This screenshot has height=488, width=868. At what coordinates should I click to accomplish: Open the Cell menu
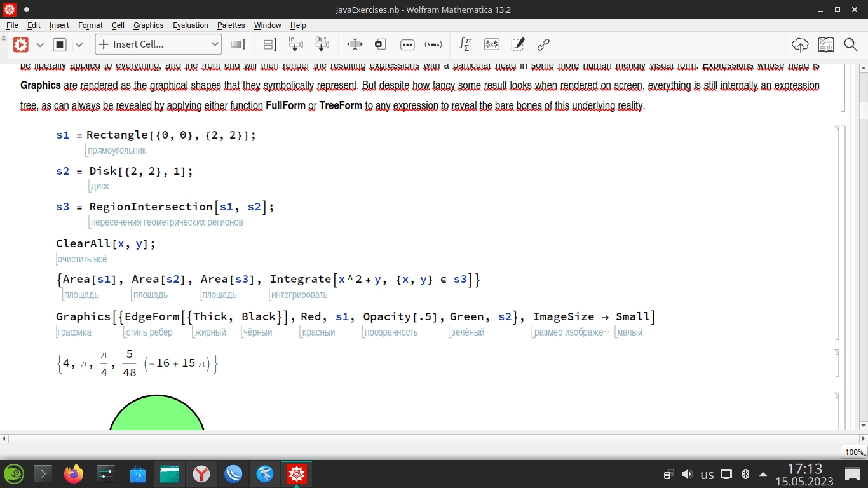click(118, 25)
